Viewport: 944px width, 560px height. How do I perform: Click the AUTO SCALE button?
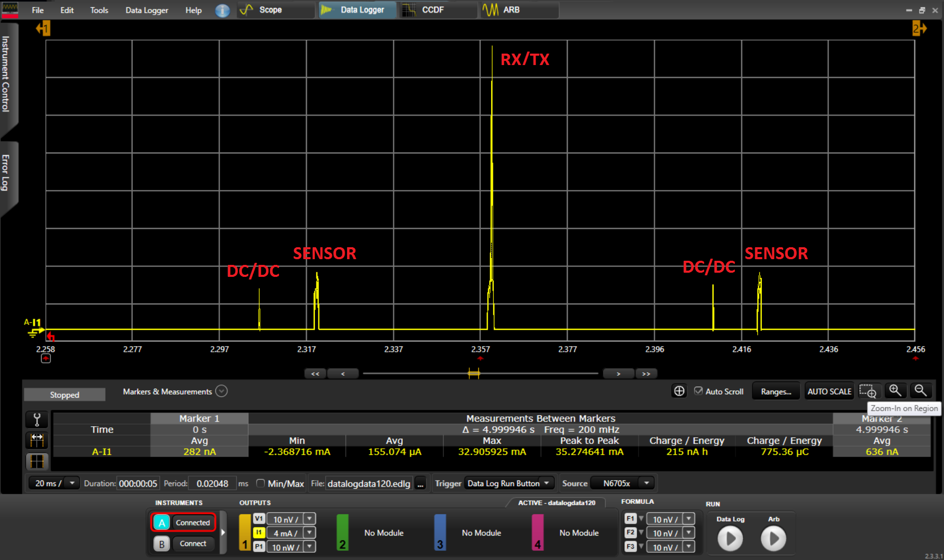(x=830, y=391)
